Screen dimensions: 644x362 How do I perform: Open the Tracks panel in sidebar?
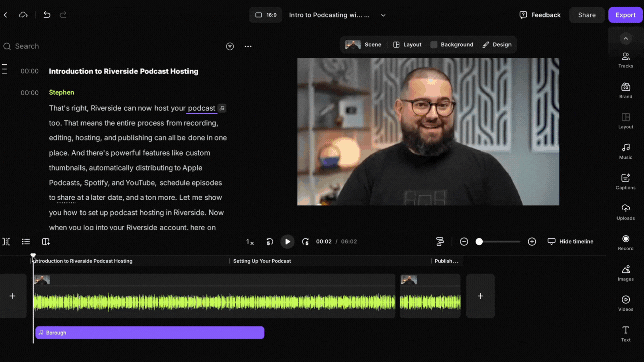[626, 60]
